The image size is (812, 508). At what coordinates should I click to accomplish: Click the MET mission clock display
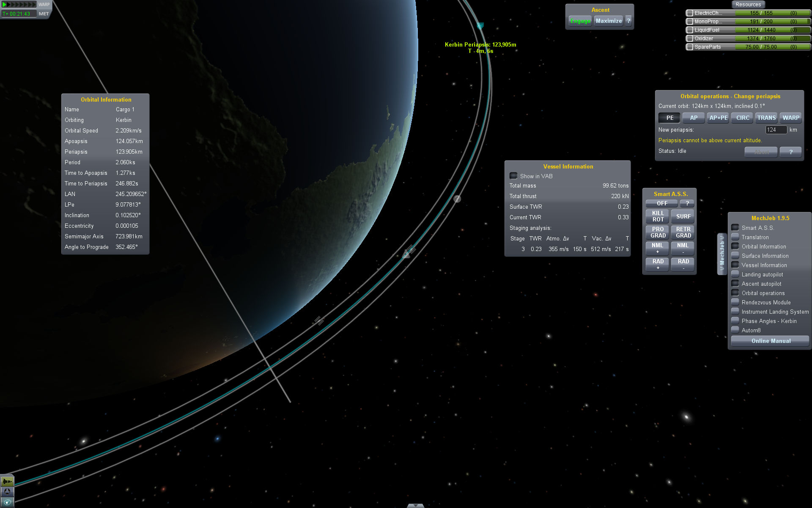pos(19,14)
